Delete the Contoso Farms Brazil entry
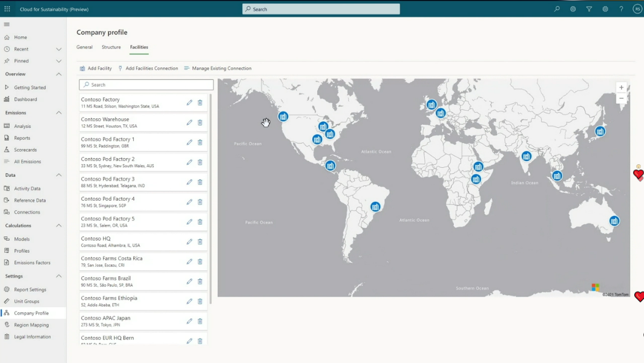Screen dimensions: 644x363 (200, 281)
